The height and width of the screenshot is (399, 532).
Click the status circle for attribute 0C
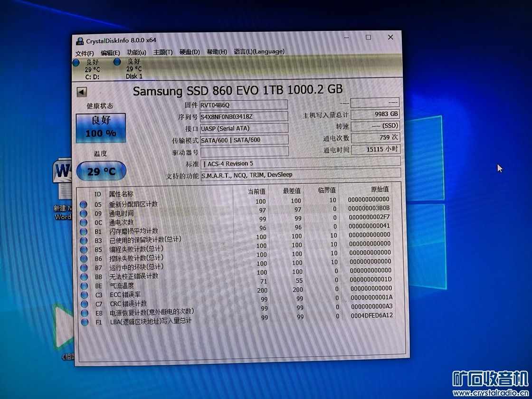(84, 223)
